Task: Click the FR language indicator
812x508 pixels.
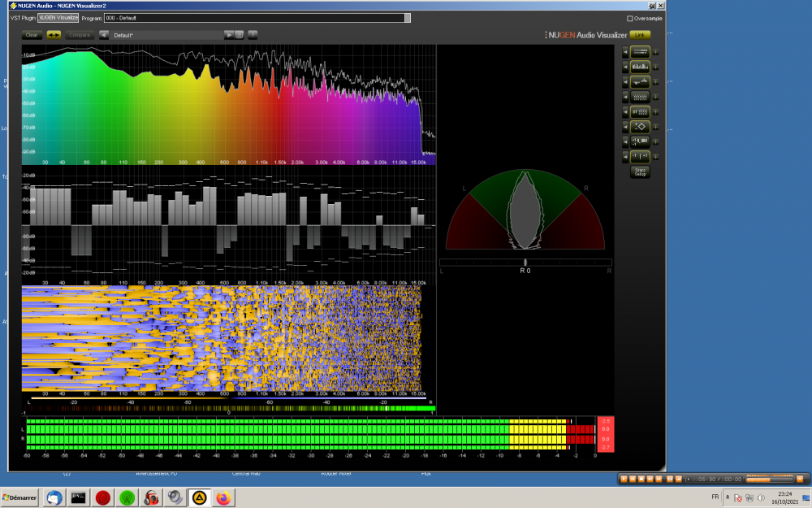Action: click(x=715, y=497)
